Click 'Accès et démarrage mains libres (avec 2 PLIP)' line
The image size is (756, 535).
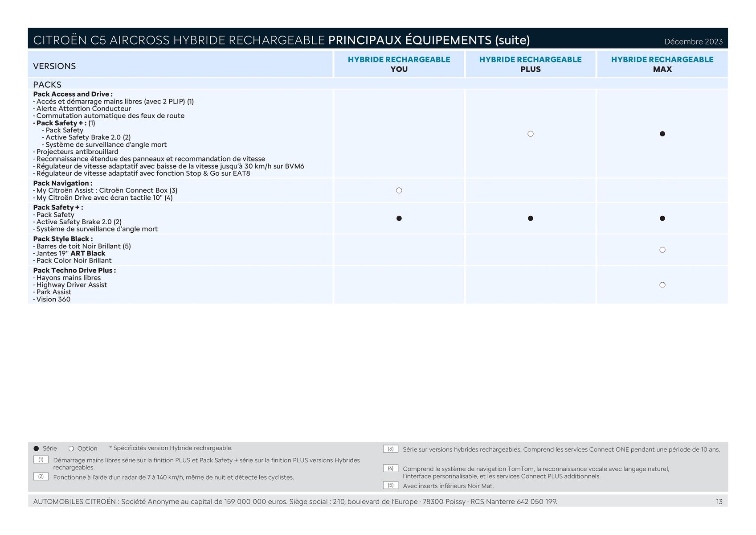113,102
